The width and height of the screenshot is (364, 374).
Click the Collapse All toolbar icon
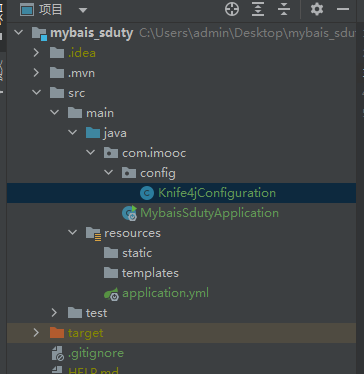click(284, 9)
